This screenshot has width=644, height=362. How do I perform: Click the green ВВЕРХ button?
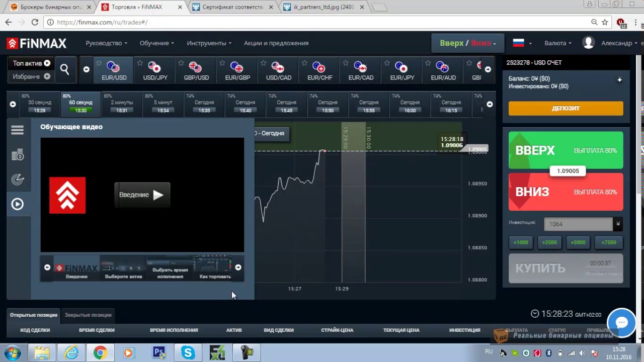[x=566, y=150]
